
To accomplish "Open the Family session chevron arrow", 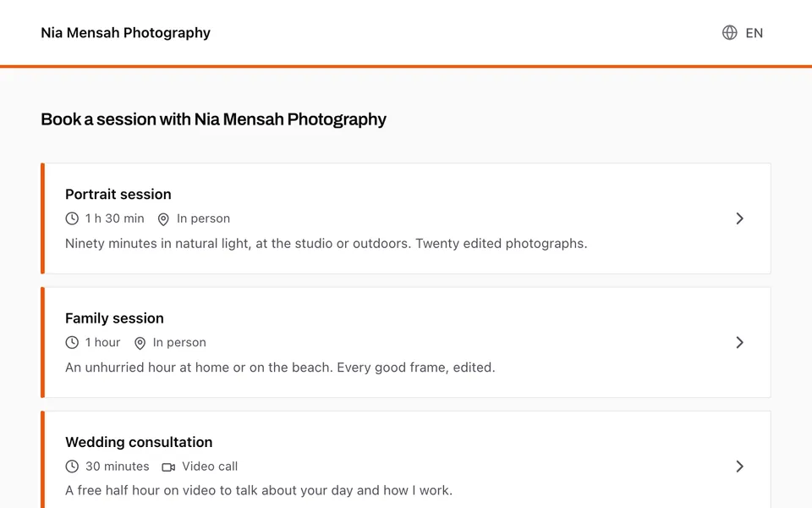I will [739, 343].
